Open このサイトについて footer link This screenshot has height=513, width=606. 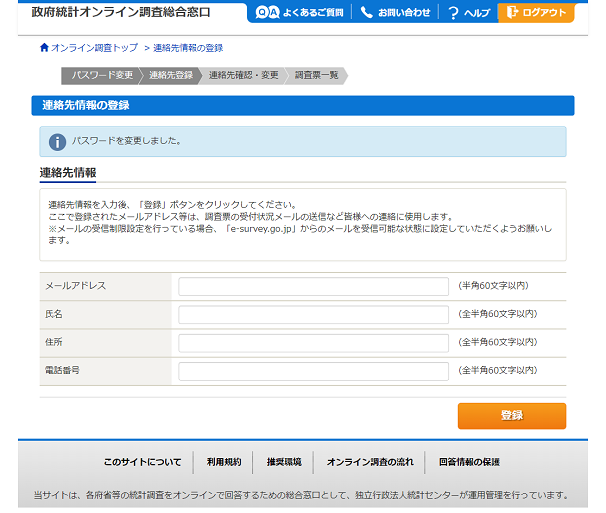143,463
